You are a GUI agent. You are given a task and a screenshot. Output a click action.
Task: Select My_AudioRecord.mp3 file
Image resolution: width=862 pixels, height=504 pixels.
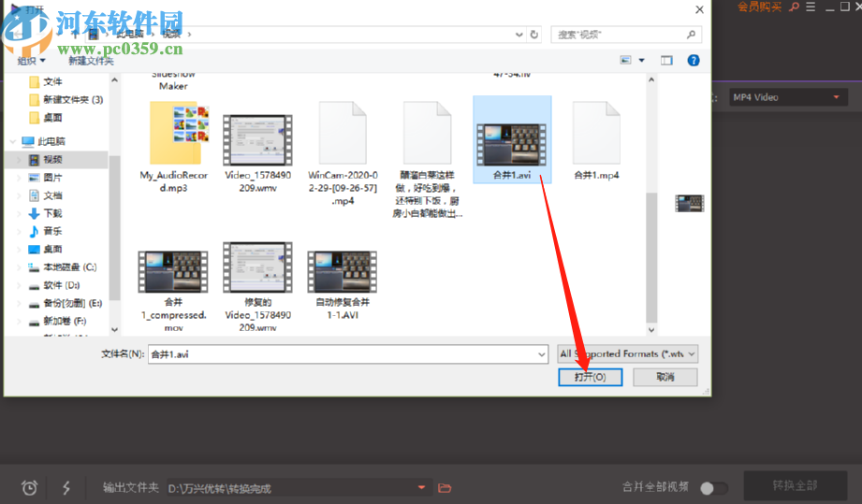pyautogui.click(x=174, y=147)
